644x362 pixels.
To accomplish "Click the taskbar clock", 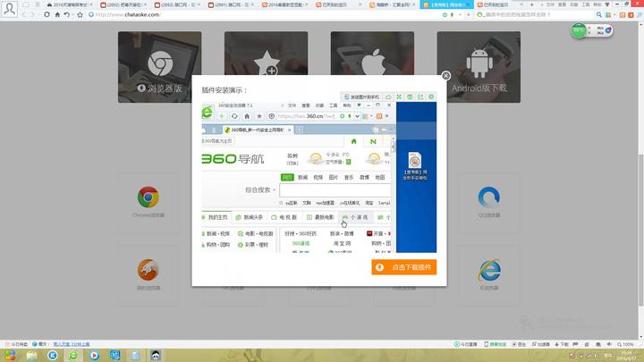I will (x=627, y=356).
